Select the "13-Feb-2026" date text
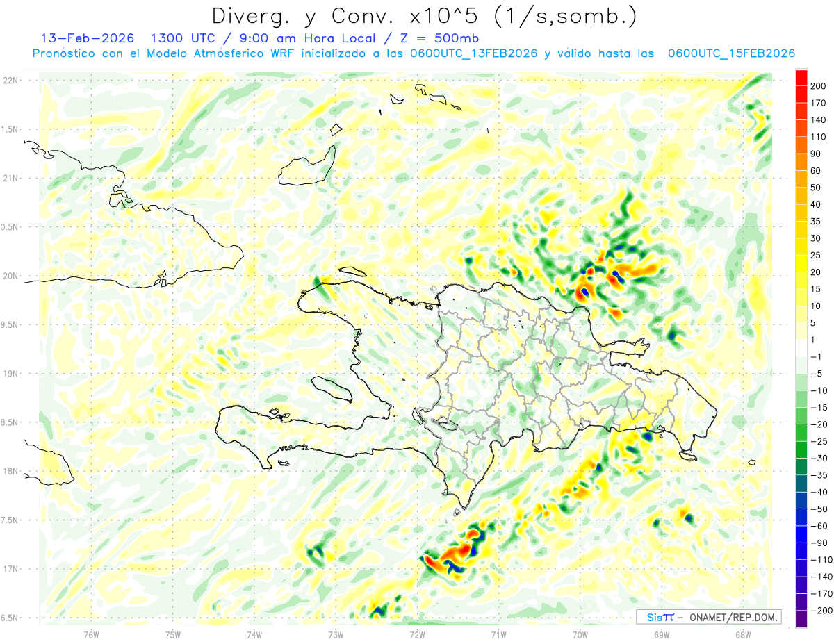 point(88,38)
